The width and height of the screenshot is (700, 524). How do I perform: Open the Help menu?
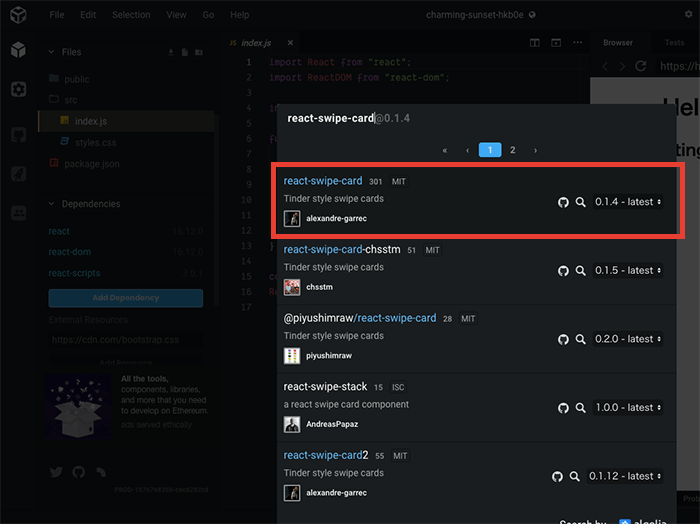tap(240, 15)
